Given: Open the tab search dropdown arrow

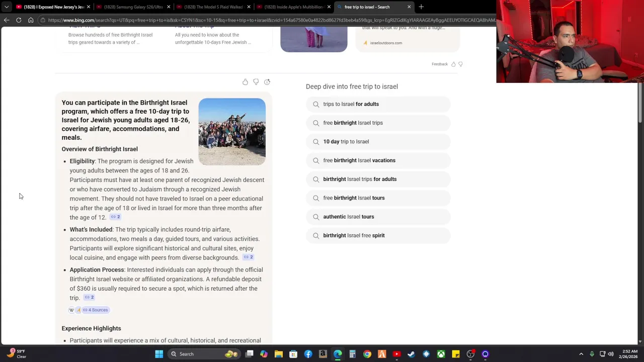Looking at the screenshot, I should pyautogui.click(x=7, y=7).
